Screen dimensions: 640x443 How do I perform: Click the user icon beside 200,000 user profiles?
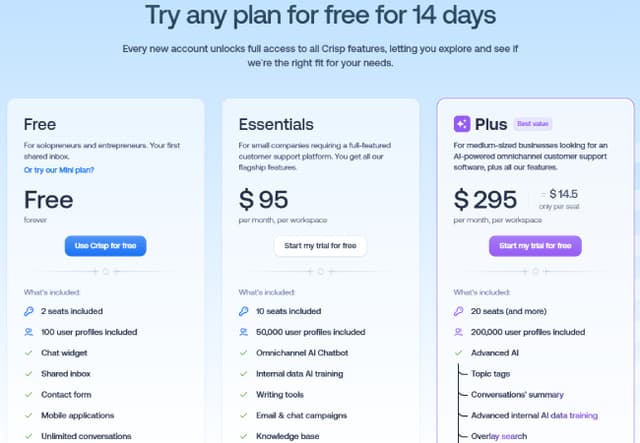coord(458,332)
